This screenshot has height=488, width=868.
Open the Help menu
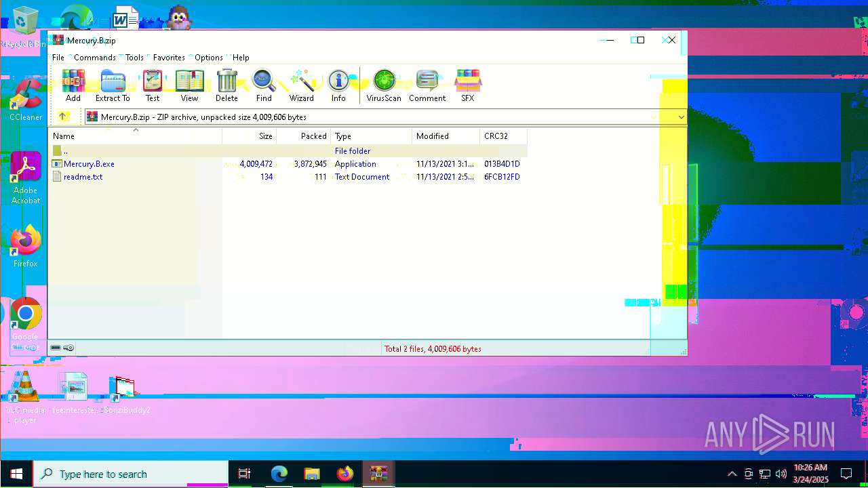click(x=241, y=58)
